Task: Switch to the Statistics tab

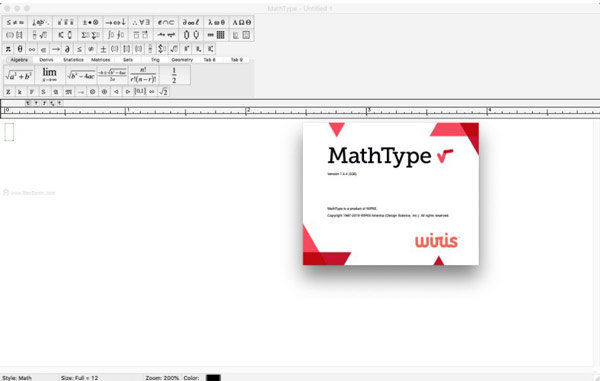Action: (x=73, y=60)
